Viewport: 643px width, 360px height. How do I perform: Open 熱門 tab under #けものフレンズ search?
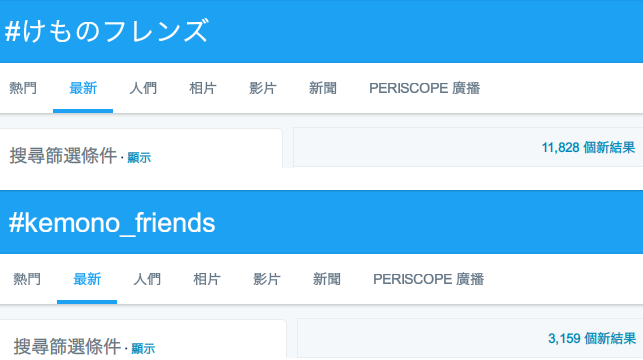pos(23,88)
